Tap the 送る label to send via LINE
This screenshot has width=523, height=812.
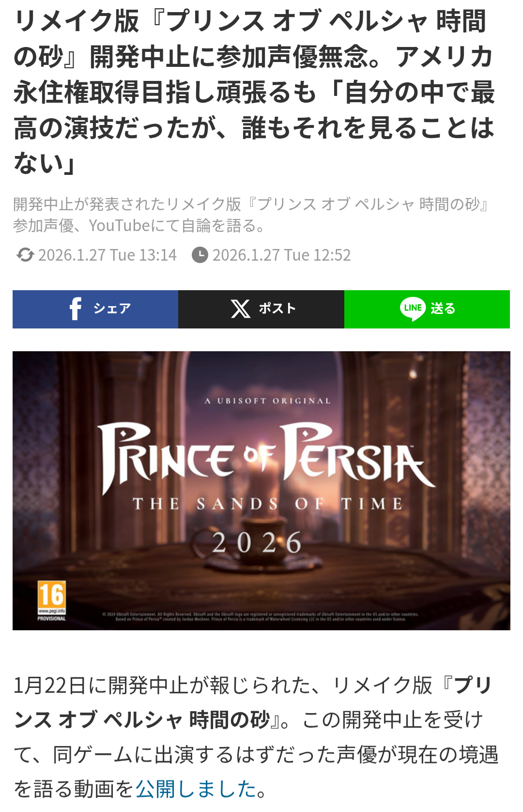coord(443,309)
